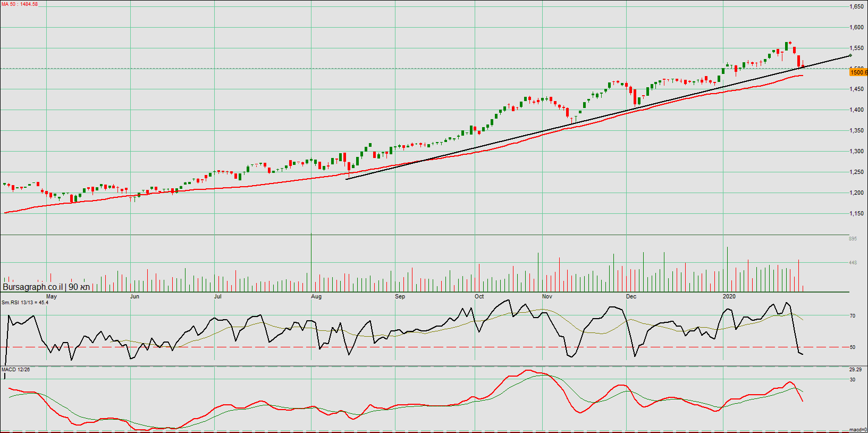
Task: Click the 70 level label on RSI axis
Action: (x=853, y=316)
